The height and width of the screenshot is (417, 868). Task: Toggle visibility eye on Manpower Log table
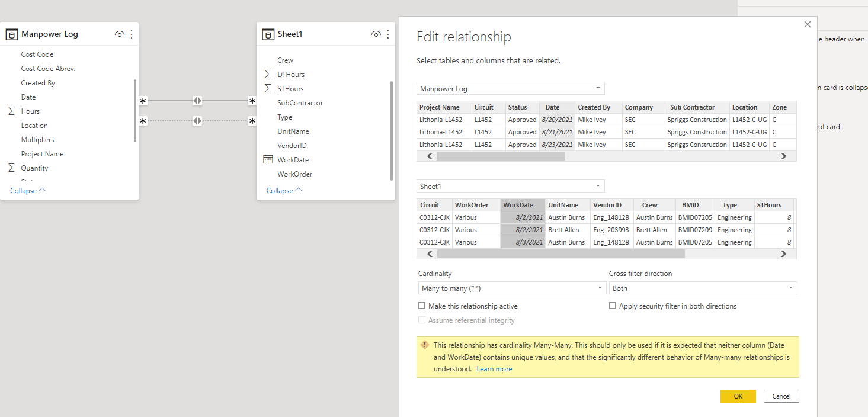pyautogui.click(x=120, y=34)
